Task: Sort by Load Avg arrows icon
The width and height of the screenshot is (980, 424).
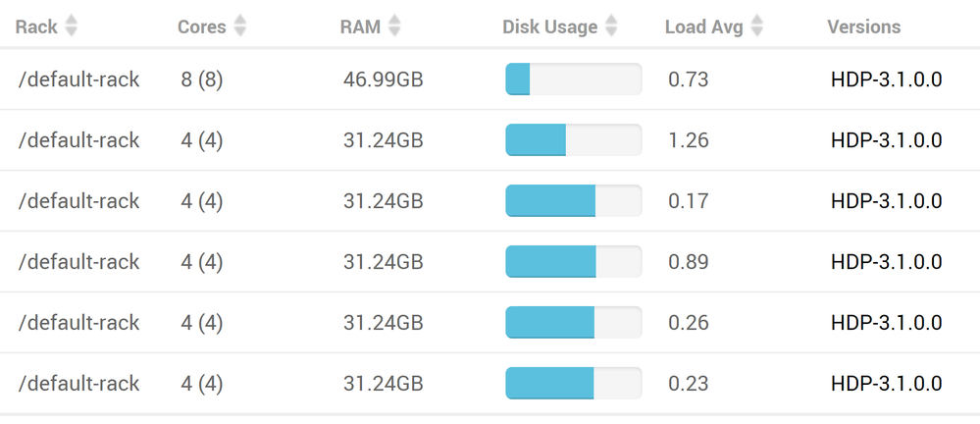Action: click(x=756, y=26)
